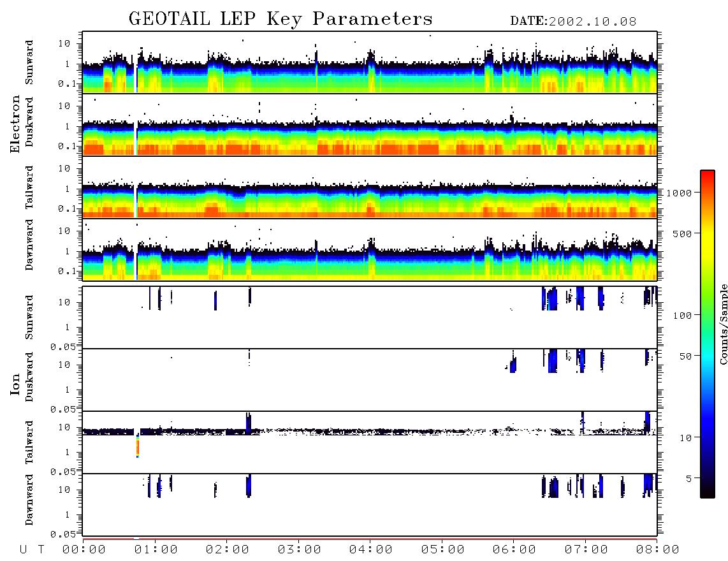This screenshot has height=561, width=728.
Task: Click the 'U T' axis label
Action: 32,550
